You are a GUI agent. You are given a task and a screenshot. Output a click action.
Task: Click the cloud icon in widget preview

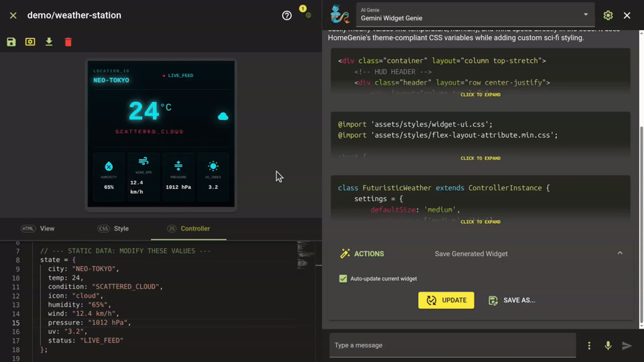223,117
